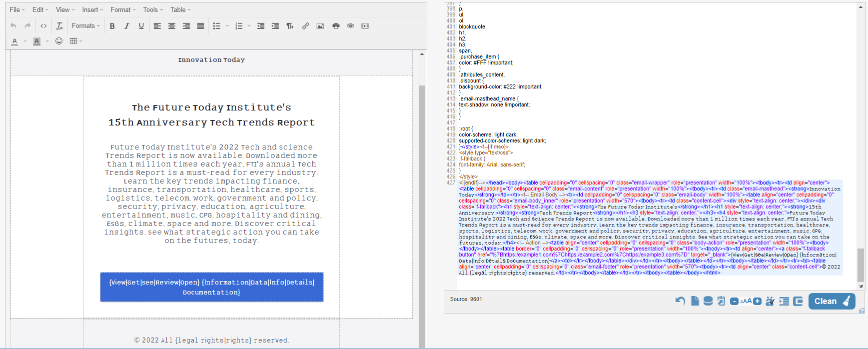
Task: Open the Table menu
Action: [180, 9]
